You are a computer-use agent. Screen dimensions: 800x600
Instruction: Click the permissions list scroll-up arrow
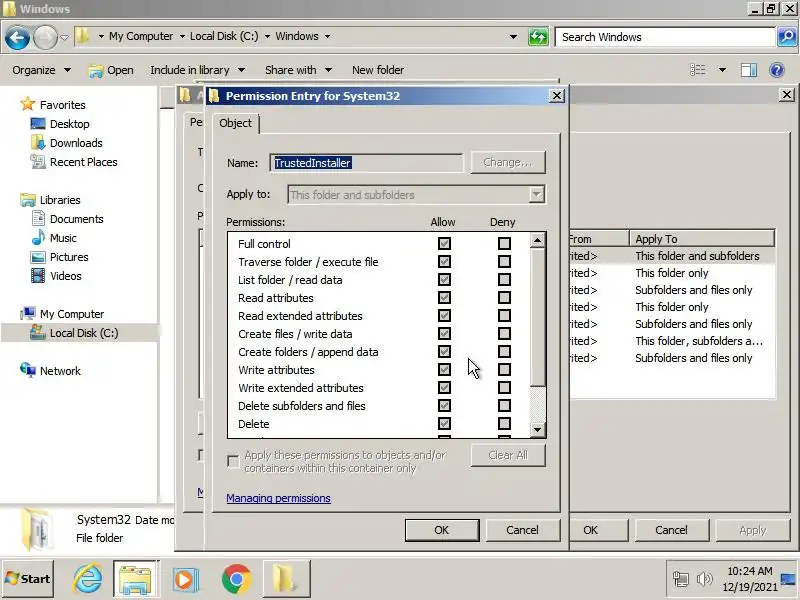[537, 240]
